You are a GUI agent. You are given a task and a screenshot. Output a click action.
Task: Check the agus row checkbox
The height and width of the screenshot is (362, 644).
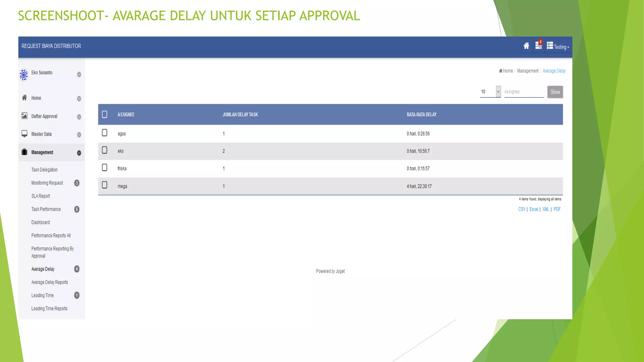[105, 133]
